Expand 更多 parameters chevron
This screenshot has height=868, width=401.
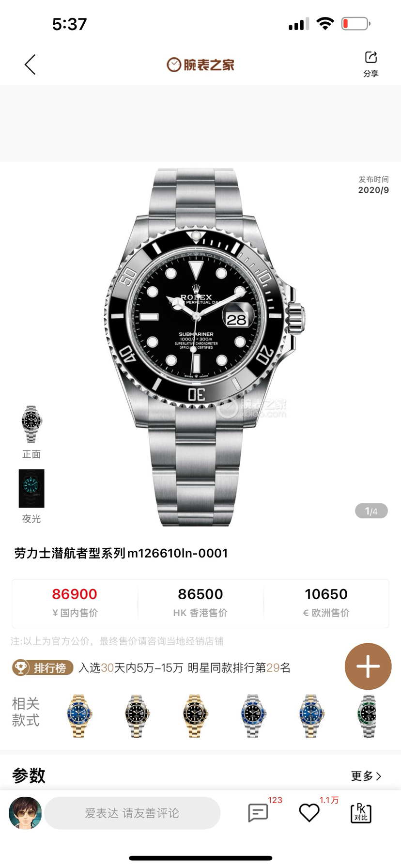[x=367, y=776]
